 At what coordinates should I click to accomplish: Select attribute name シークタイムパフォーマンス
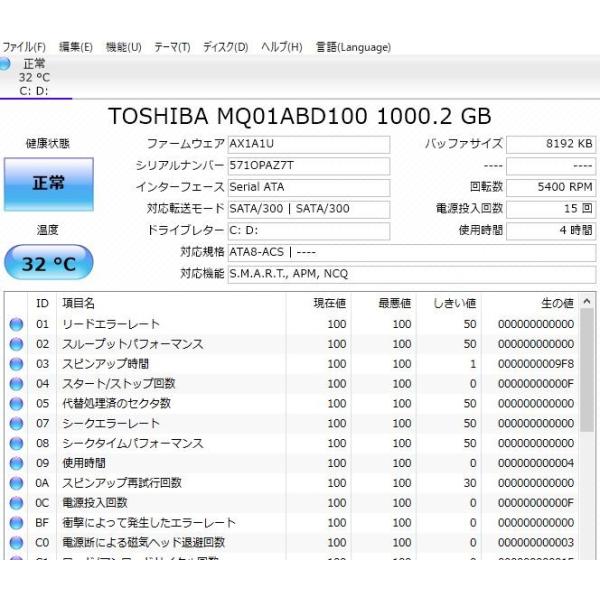click(x=133, y=443)
